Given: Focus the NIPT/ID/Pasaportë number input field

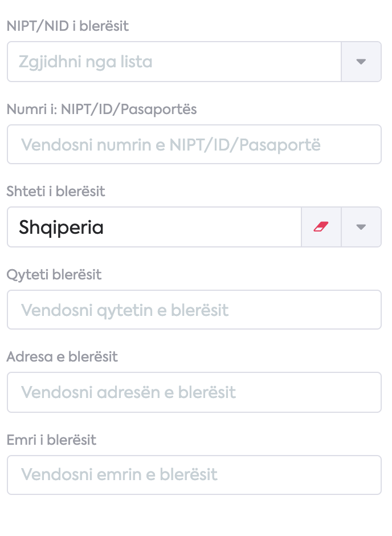Looking at the screenshot, I should [194, 144].
